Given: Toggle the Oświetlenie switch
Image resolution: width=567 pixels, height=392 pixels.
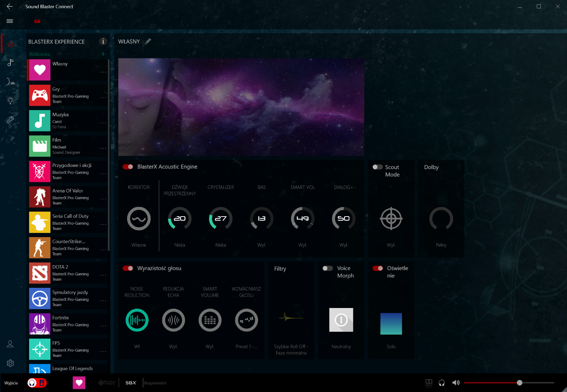Looking at the screenshot, I should tap(378, 268).
